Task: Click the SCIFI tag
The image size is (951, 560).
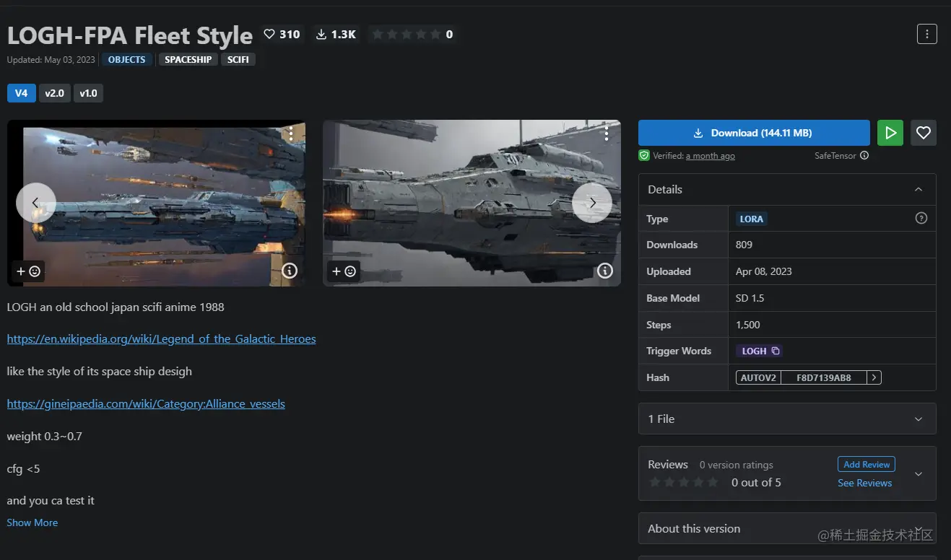Action: click(x=238, y=59)
